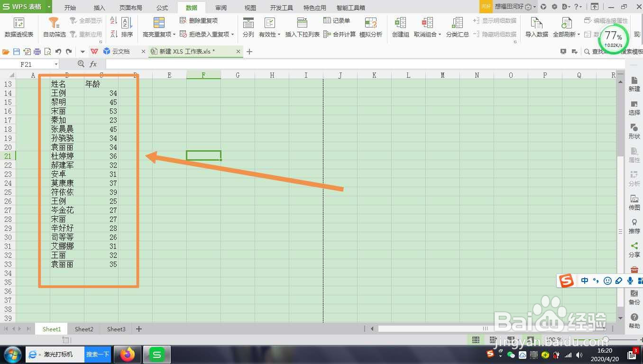Switch to the Sheet2 tab
Viewport: 643px width, 364px height.
[84, 329]
